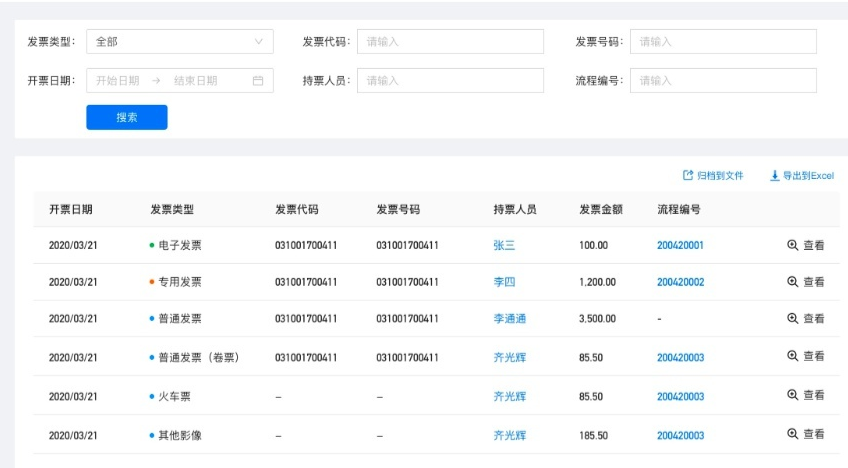Screen dimensions: 848x468
Task: Click magnifier icon in 普通发票（卷票） row
Action: click(x=792, y=356)
